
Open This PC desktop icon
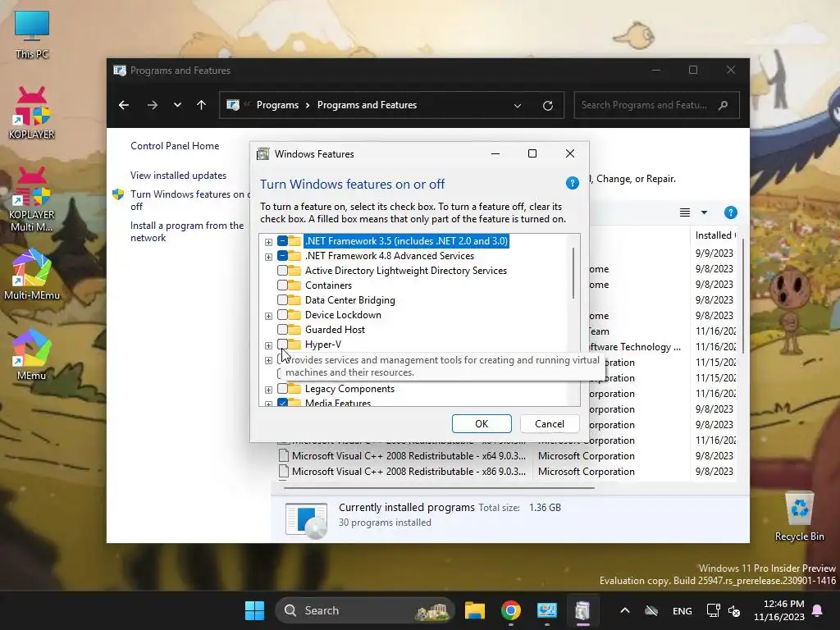[32, 34]
